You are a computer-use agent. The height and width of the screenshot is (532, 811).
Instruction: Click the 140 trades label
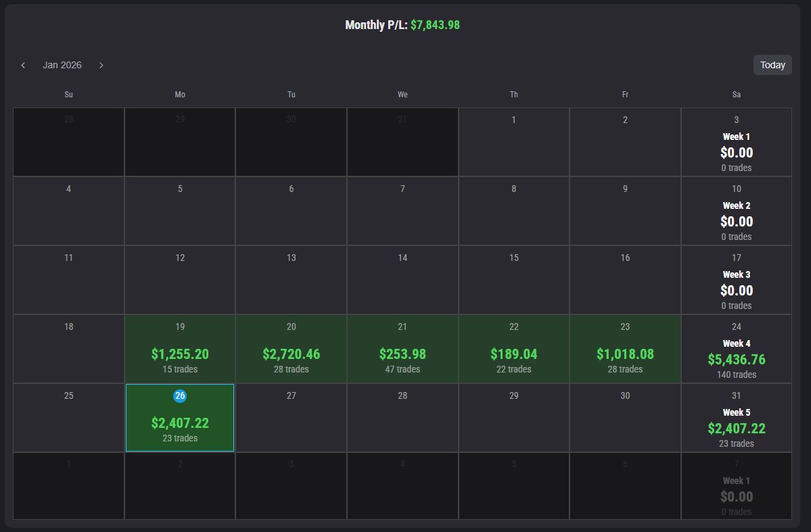[737, 374]
